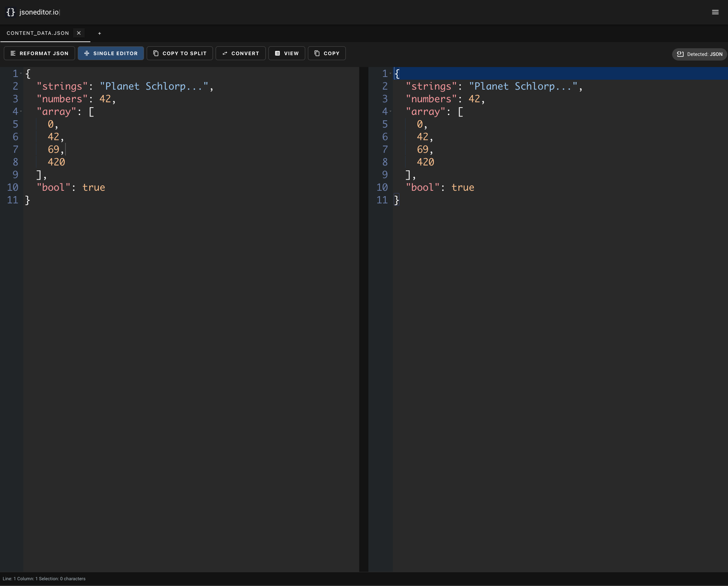Add a new tab with plus icon
This screenshot has height=586, width=728.
coord(100,33)
